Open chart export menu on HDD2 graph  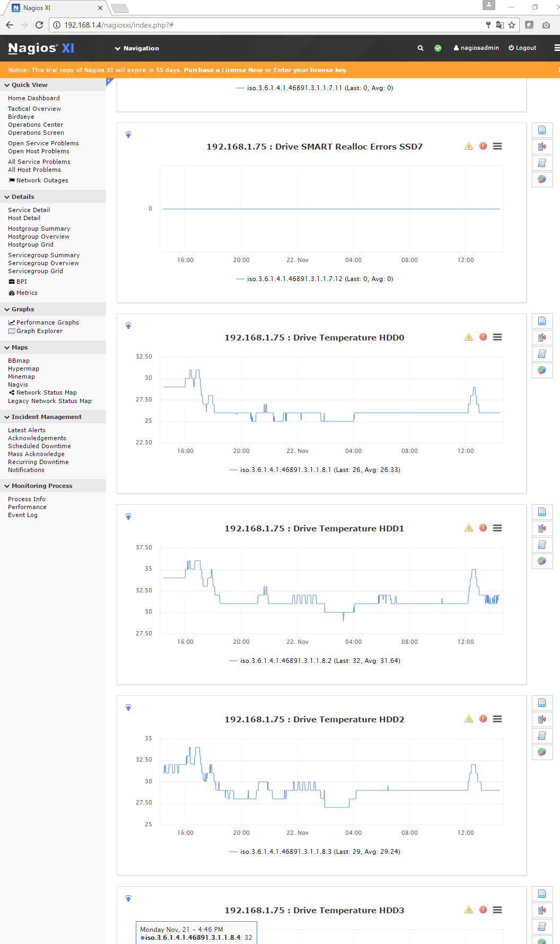pyautogui.click(x=497, y=719)
